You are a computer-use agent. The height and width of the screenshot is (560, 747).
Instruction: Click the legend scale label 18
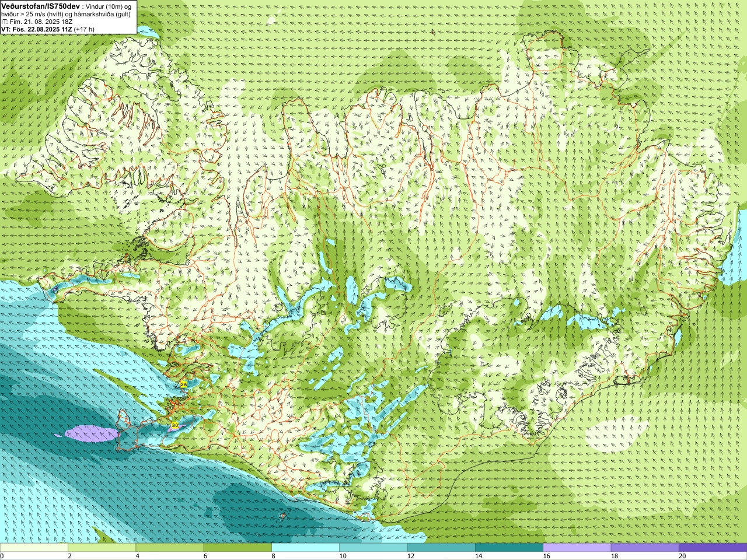click(615, 556)
